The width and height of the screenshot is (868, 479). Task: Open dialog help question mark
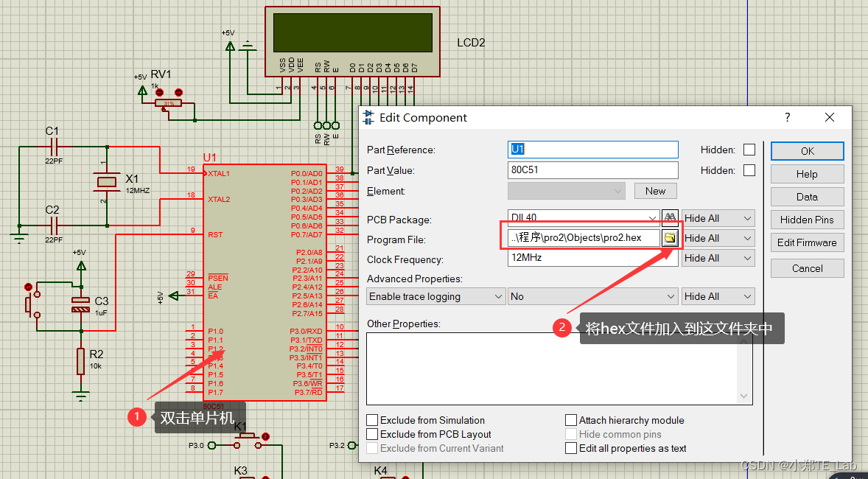tap(787, 117)
